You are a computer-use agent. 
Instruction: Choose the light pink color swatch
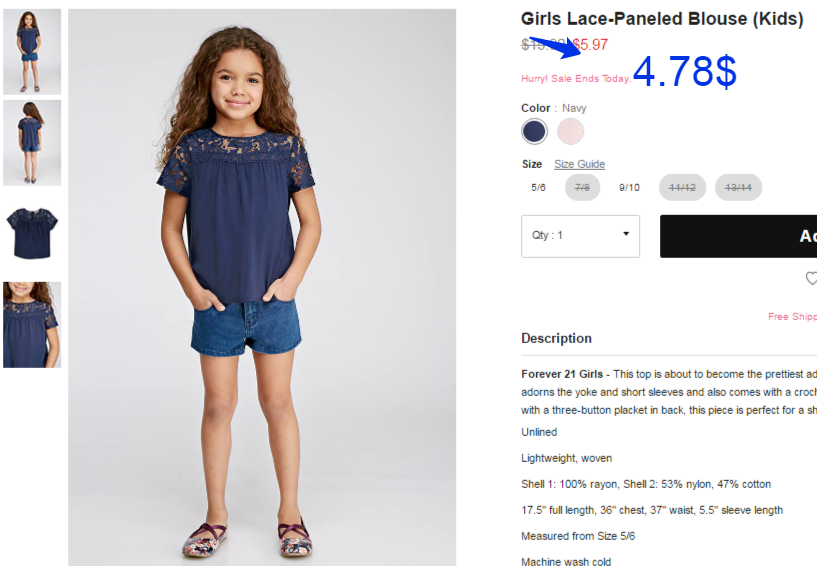[570, 131]
